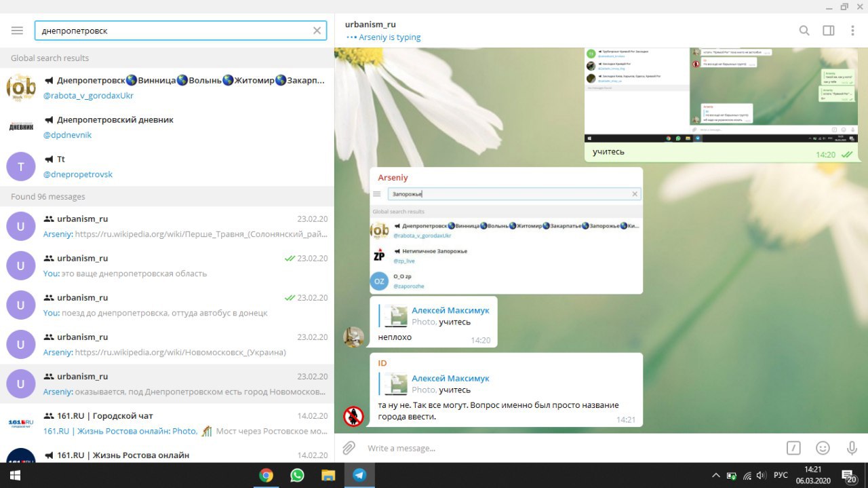Open the search in chat icon
The width and height of the screenshot is (868, 488).
click(804, 31)
